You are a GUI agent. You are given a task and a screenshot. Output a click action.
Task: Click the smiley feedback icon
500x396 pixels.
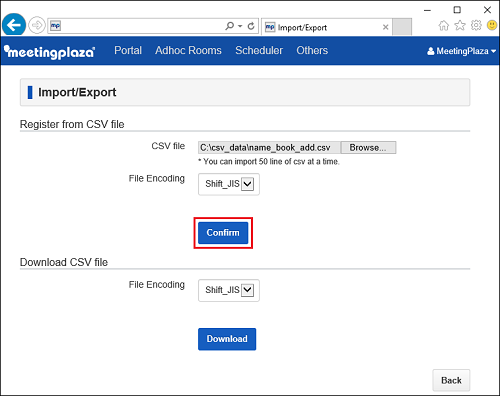[492, 25]
